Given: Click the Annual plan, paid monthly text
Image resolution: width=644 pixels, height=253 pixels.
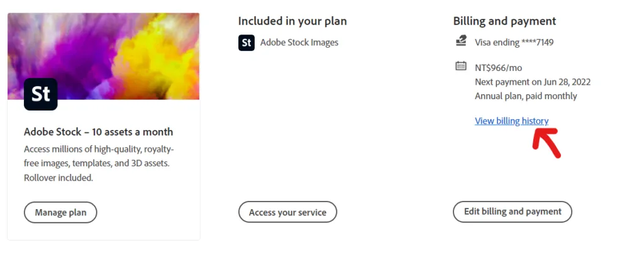Looking at the screenshot, I should pyautogui.click(x=526, y=96).
